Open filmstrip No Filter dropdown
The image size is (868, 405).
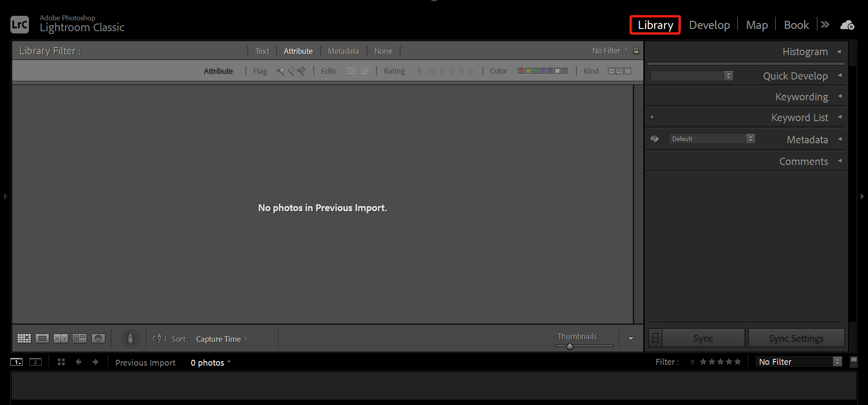(799, 362)
